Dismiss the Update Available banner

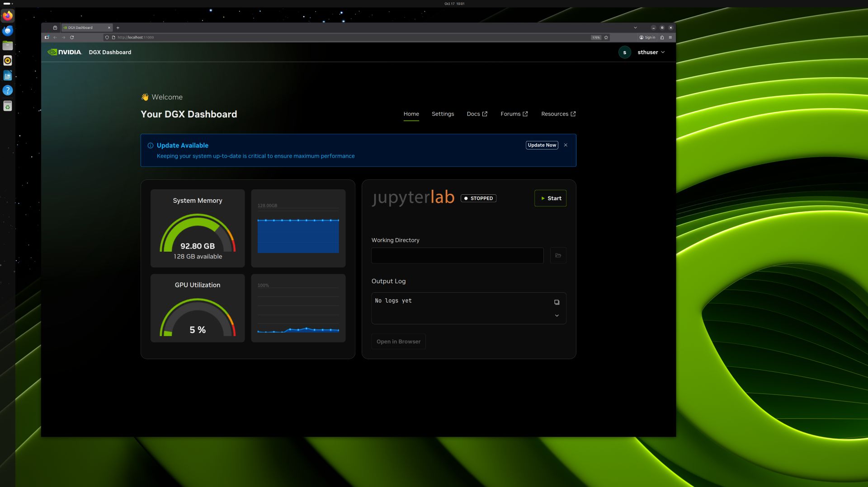click(565, 145)
